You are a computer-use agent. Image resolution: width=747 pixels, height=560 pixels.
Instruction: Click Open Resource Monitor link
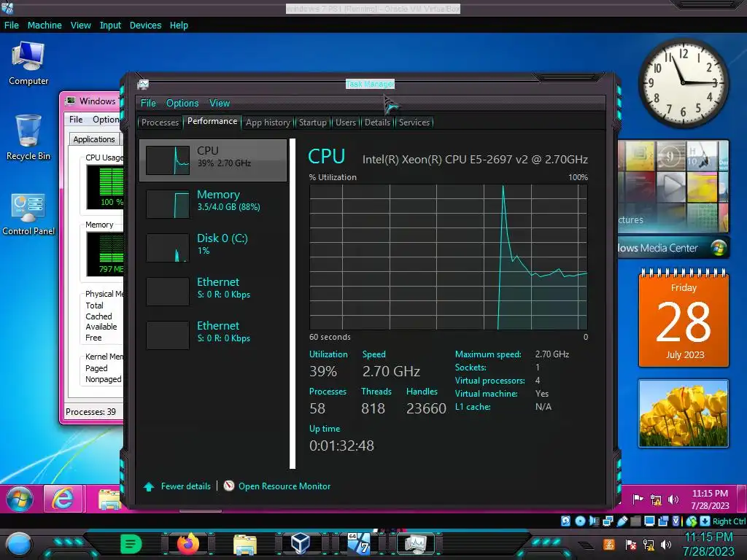pyautogui.click(x=285, y=486)
